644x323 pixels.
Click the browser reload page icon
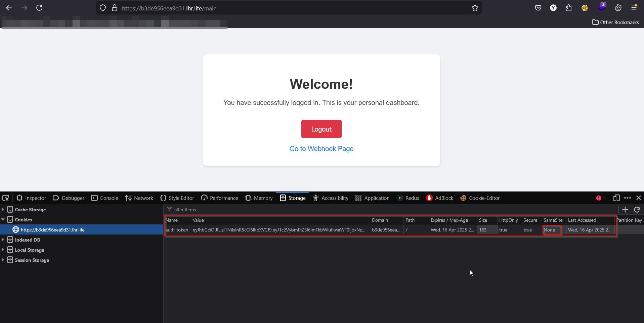click(x=39, y=8)
